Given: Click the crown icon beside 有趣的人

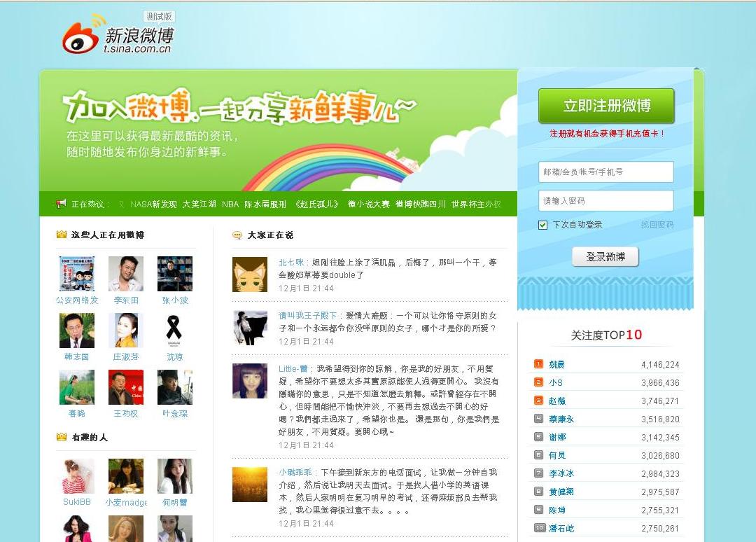Looking at the screenshot, I should [x=62, y=437].
